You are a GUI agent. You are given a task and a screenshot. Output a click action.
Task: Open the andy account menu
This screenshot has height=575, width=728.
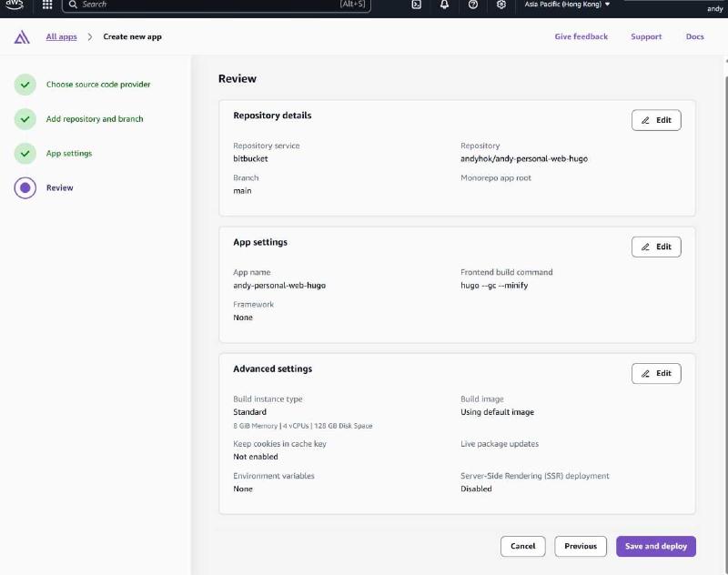pyautogui.click(x=714, y=9)
